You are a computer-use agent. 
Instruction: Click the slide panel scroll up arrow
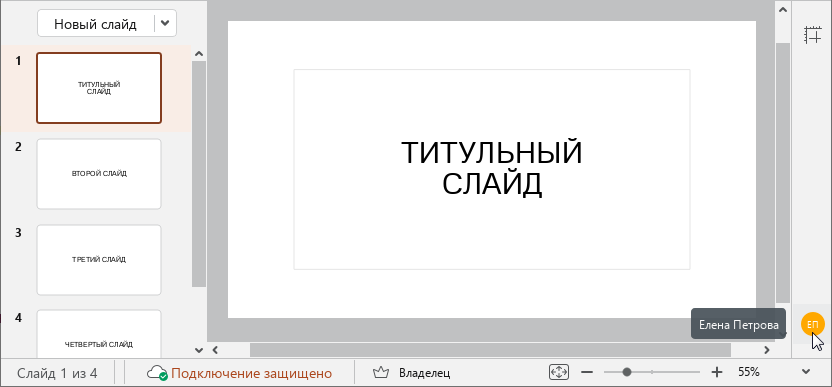coord(199,54)
